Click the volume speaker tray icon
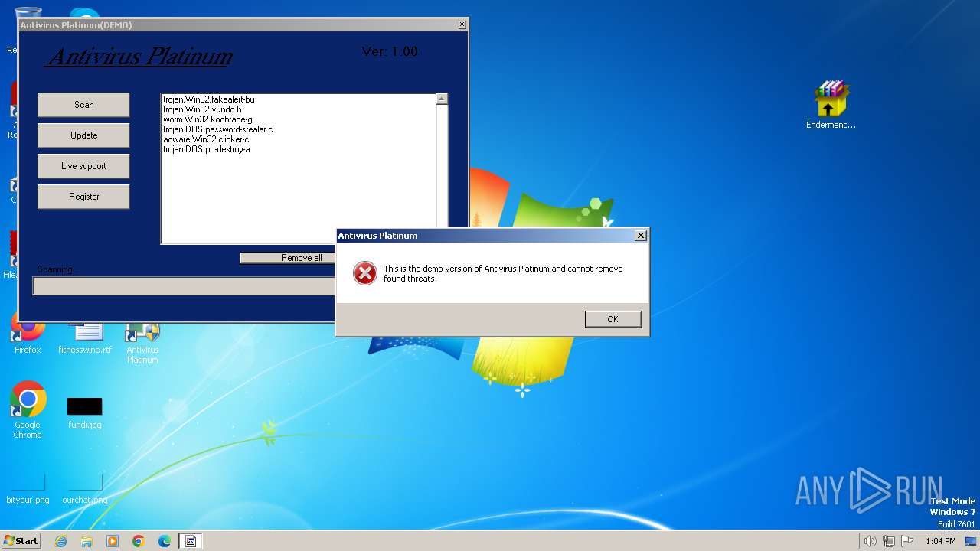The height and width of the screenshot is (551, 980). [x=870, y=541]
